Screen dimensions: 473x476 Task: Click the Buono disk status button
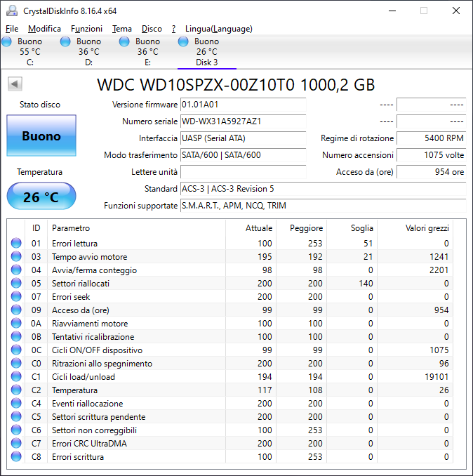click(x=41, y=135)
